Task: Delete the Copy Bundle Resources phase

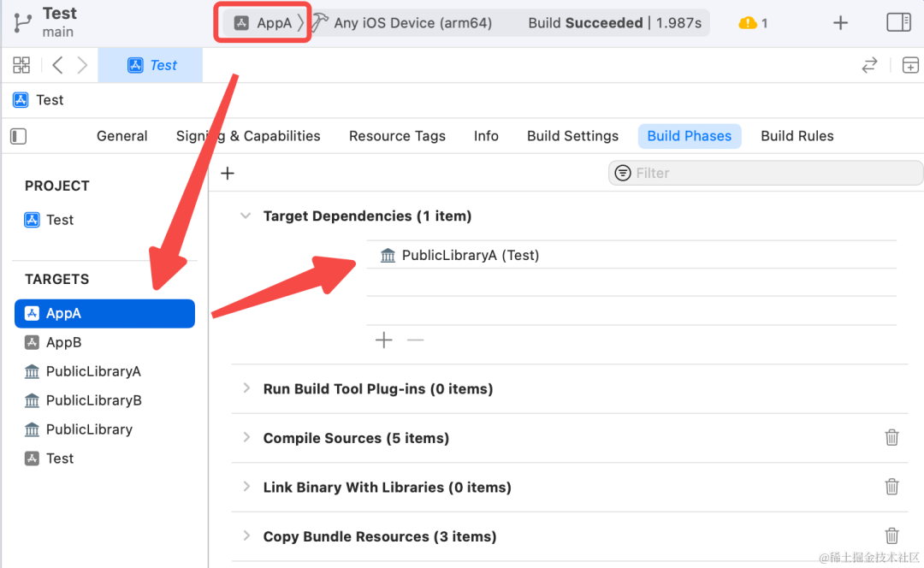Action: pos(891,535)
